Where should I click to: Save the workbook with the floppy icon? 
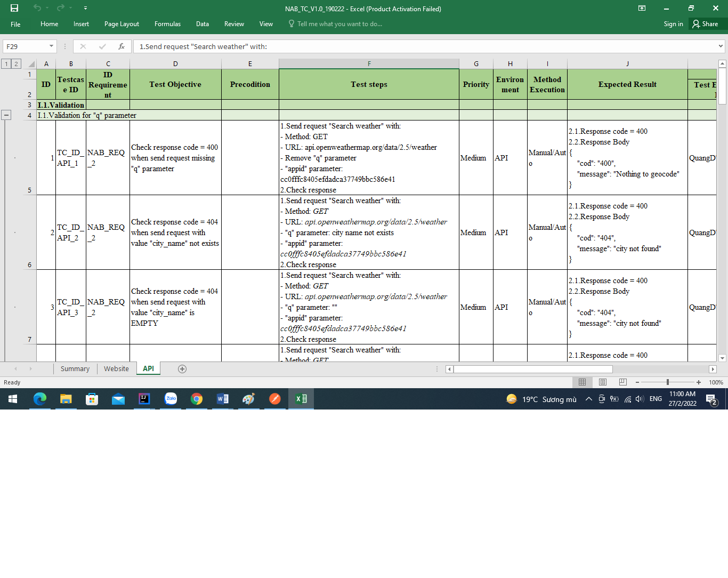14,8
